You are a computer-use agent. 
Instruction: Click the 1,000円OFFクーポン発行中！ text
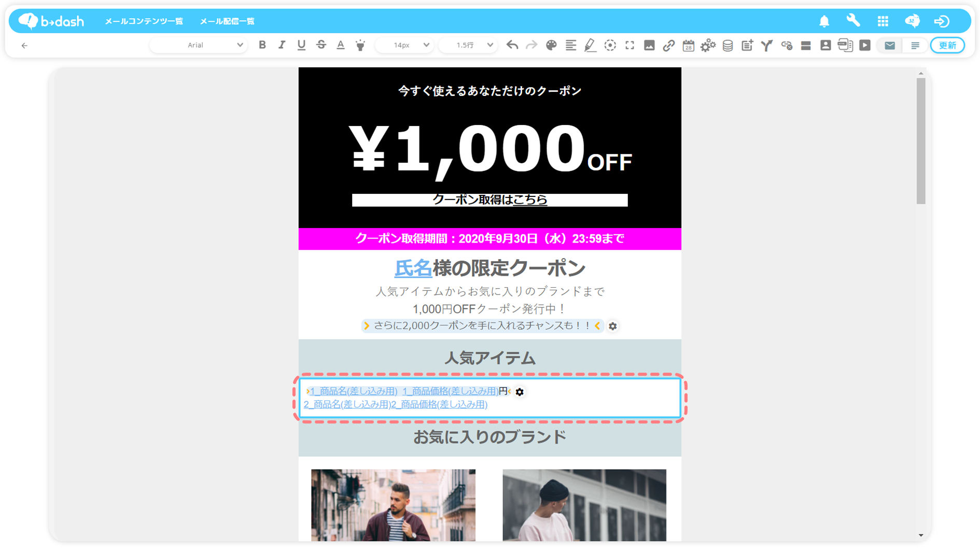coord(490,309)
